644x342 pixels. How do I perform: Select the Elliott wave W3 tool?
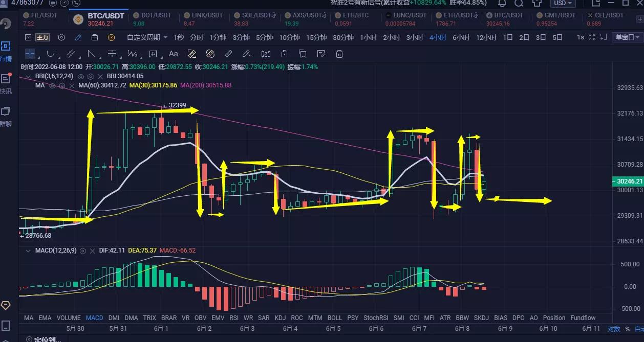coord(133,54)
